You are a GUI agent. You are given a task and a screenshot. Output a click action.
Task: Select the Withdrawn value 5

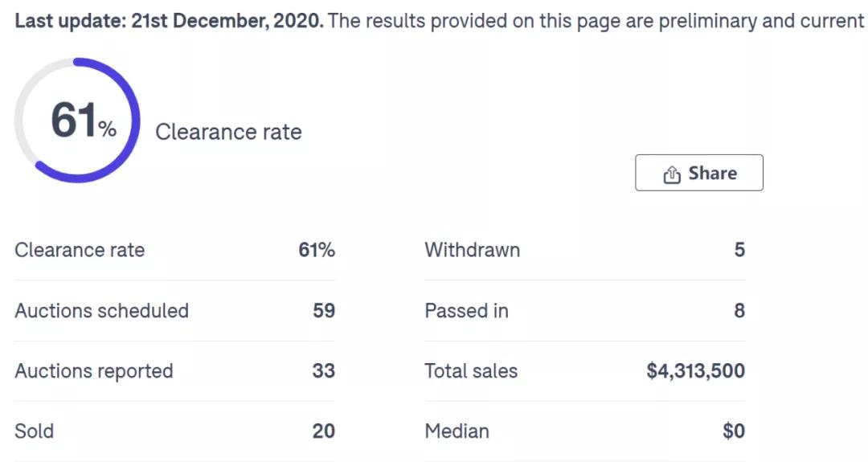tap(739, 250)
